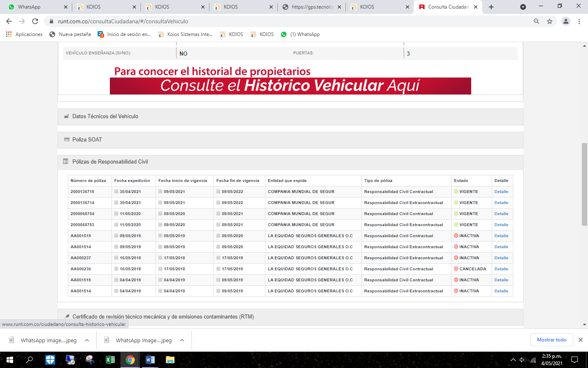
Task: Expand Certificado de revisión técnico mecánica section
Action: tap(163, 317)
